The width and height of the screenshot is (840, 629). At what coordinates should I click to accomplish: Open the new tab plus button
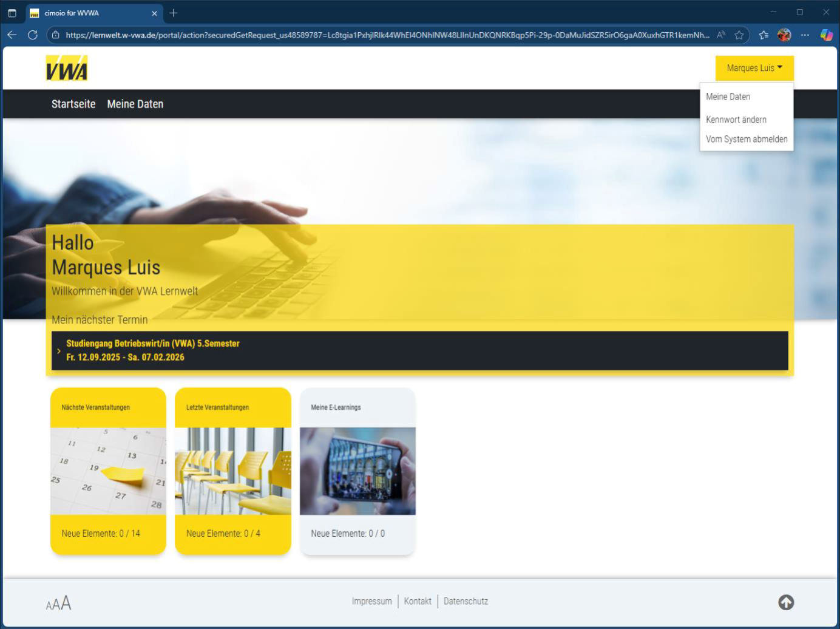pos(174,13)
